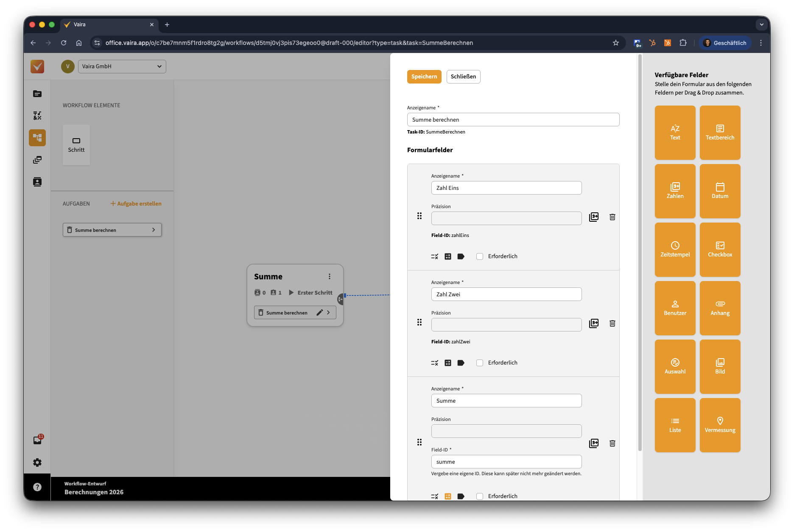The image size is (794, 532).
Task: Click the Speichern button
Action: pos(424,77)
